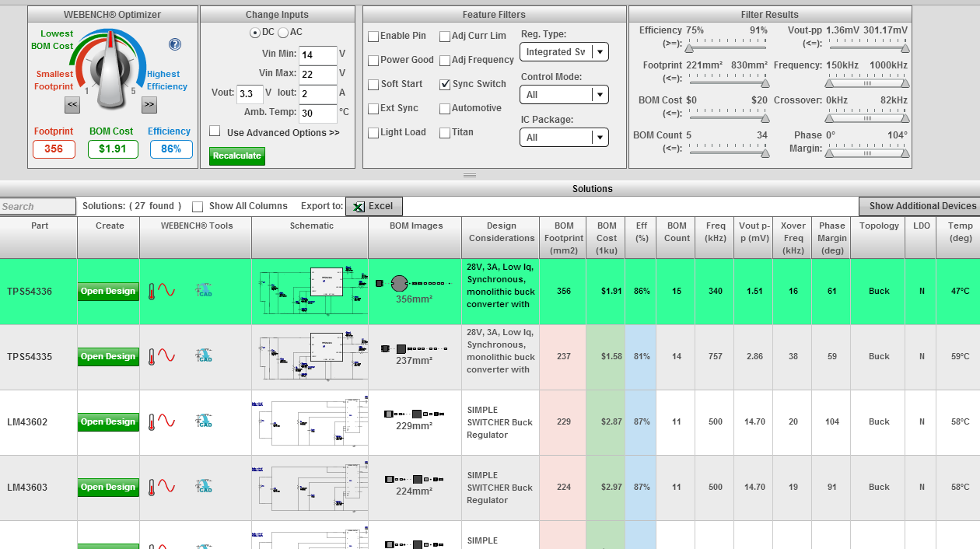Select the DC radio button
Screen dimensions: 980x549
[x=255, y=33]
